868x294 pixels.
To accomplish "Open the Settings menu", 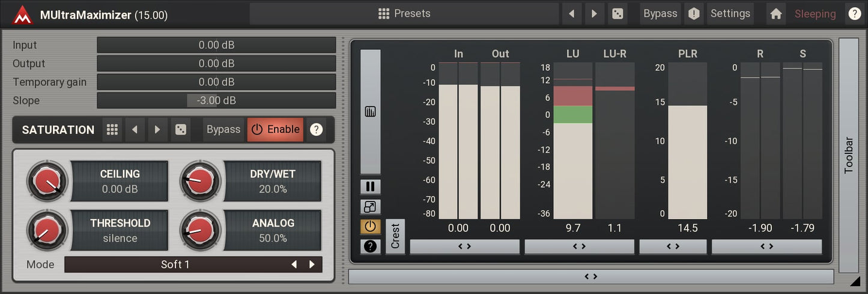I will [730, 14].
